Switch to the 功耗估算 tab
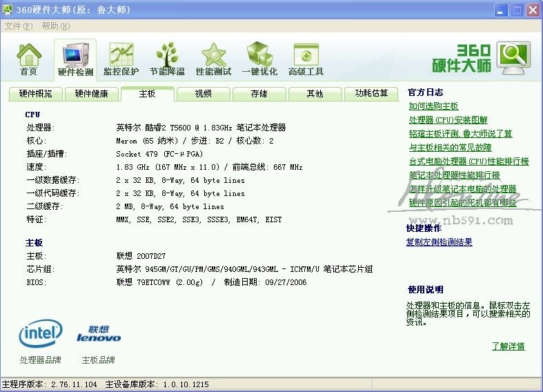Viewport: 543px width, 392px height. (371, 94)
